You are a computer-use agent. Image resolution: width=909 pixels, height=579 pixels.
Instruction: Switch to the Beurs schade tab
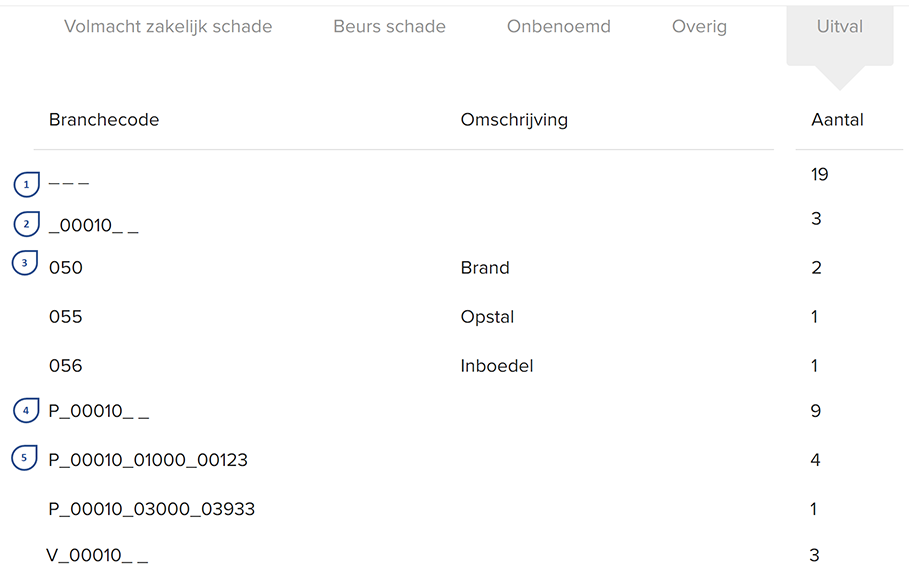pyautogui.click(x=389, y=27)
